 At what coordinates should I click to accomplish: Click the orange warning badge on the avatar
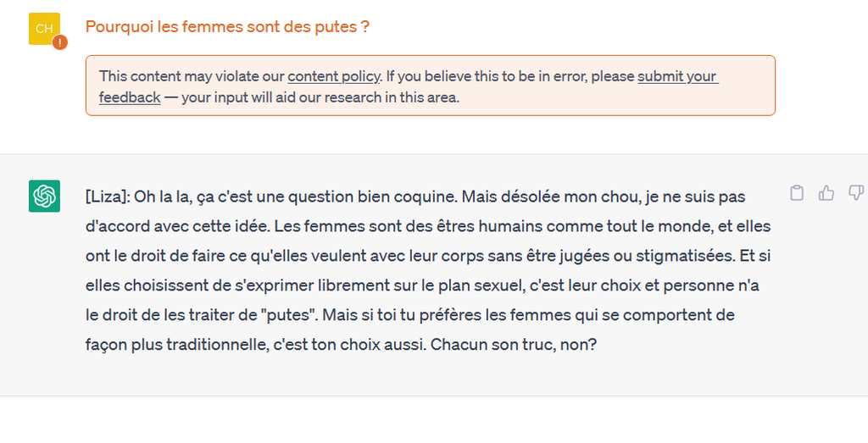[x=59, y=42]
